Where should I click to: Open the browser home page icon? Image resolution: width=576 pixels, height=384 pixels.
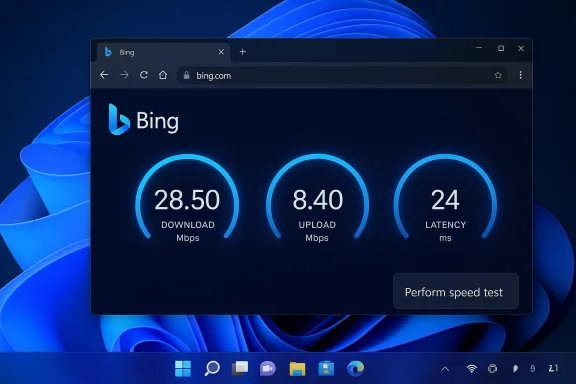tap(163, 75)
